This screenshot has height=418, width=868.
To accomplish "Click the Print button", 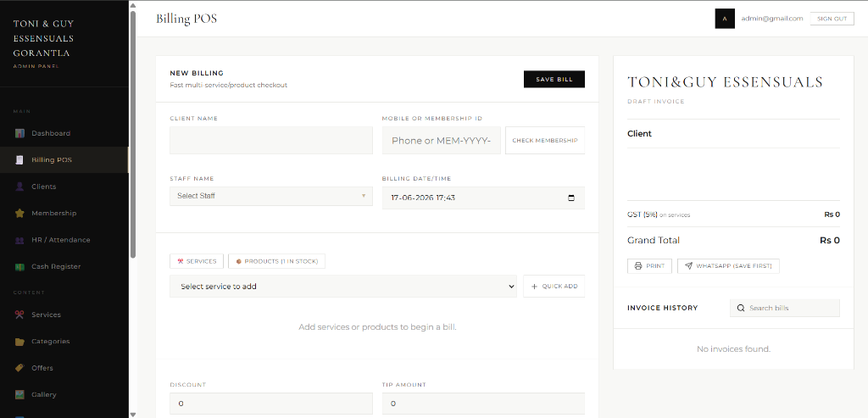I will 649,265.
